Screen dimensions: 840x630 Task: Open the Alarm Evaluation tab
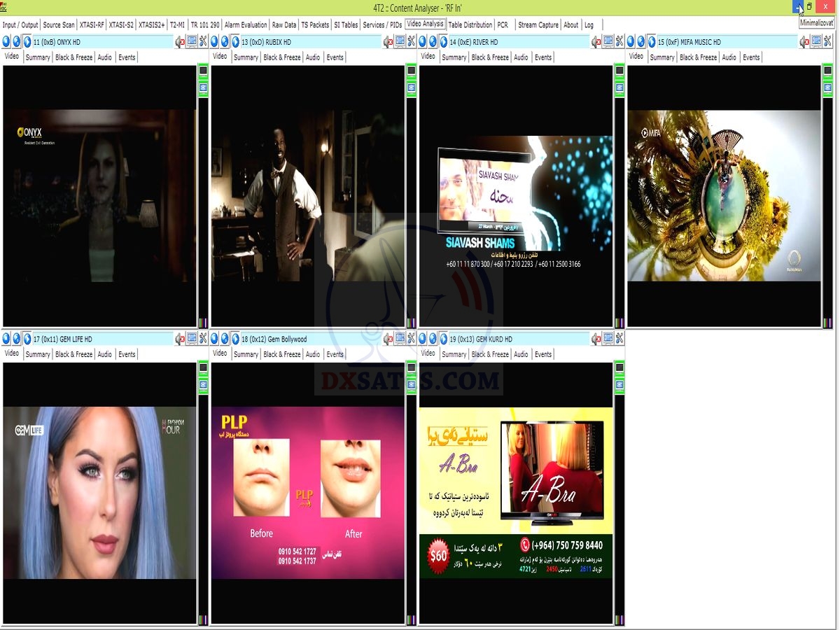(246, 24)
